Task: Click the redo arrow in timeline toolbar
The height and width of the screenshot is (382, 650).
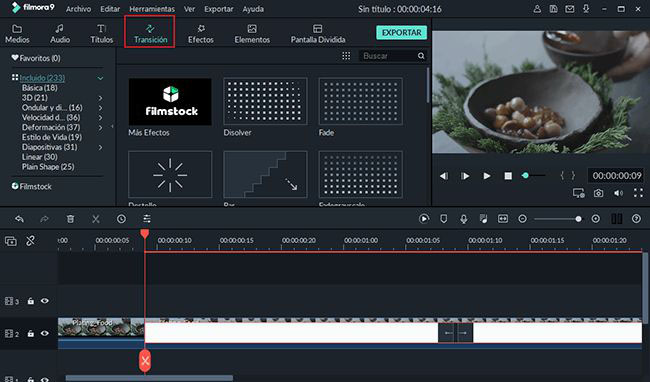Action: 44,219
